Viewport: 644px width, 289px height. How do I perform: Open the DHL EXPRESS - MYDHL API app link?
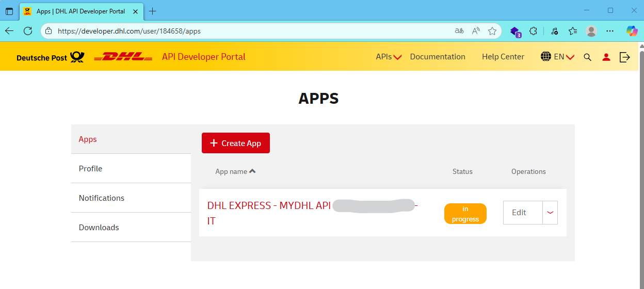(x=313, y=213)
